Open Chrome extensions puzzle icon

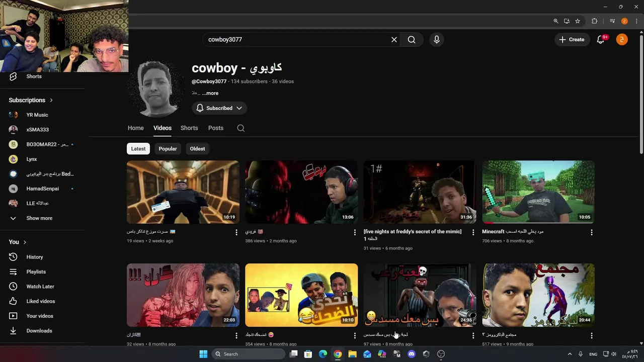595,21
